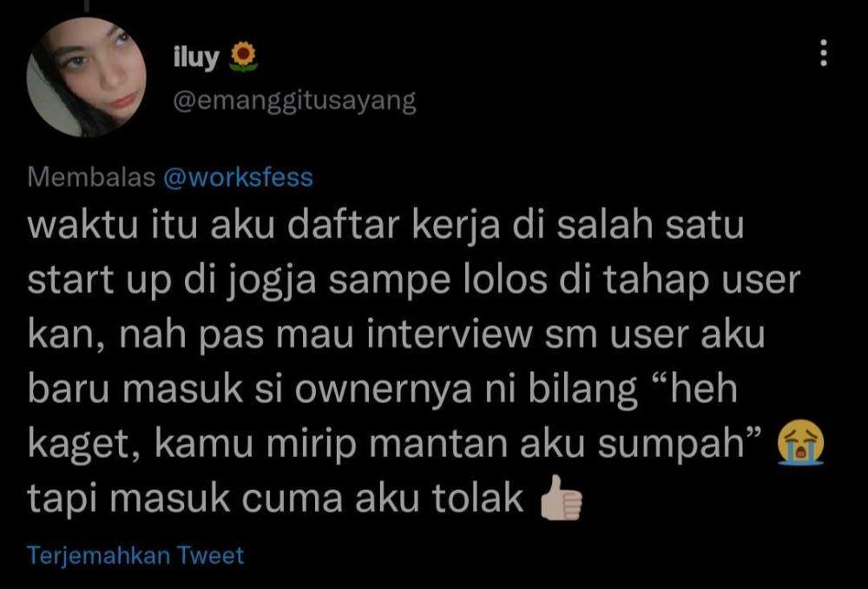The width and height of the screenshot is (868, 589).
Task: Open the three-dot more options menu
Action: (x=824, y=53)
